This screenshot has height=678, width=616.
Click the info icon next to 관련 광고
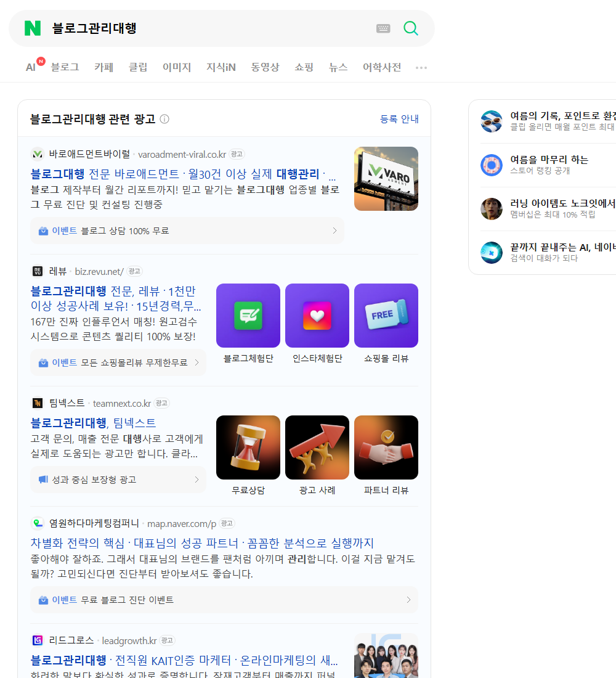(x=164, y=119)
